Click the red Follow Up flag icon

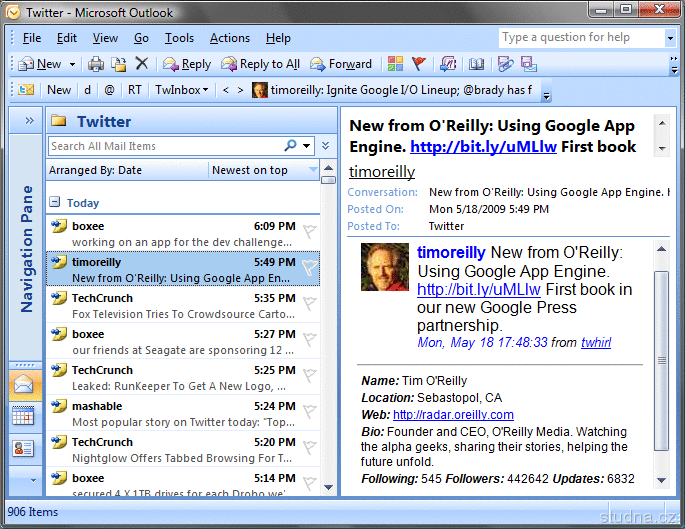point(418,64)
